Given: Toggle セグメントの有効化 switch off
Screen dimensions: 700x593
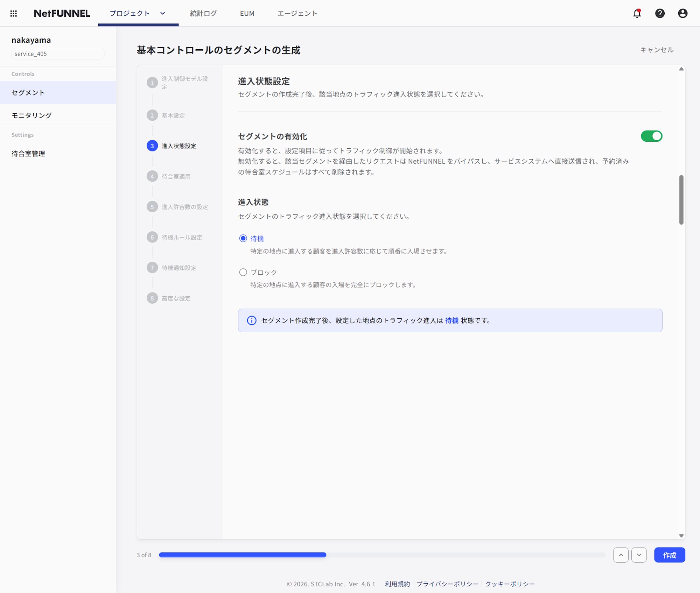Looking at the screenshot, I should 651,136.
